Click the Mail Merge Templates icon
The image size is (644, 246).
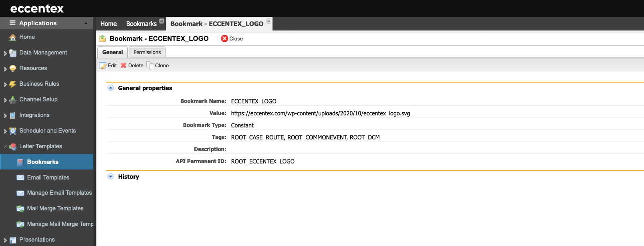click(20, 209)
